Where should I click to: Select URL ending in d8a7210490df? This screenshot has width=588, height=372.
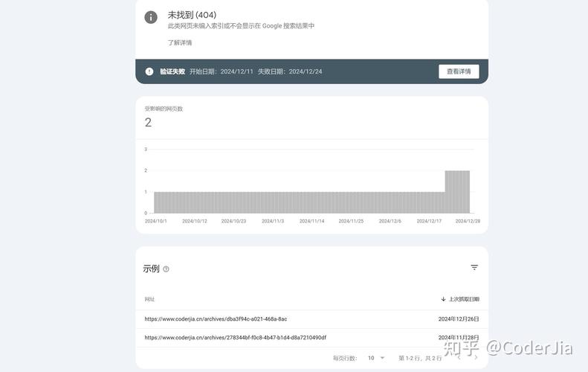[x=235, y=338]
